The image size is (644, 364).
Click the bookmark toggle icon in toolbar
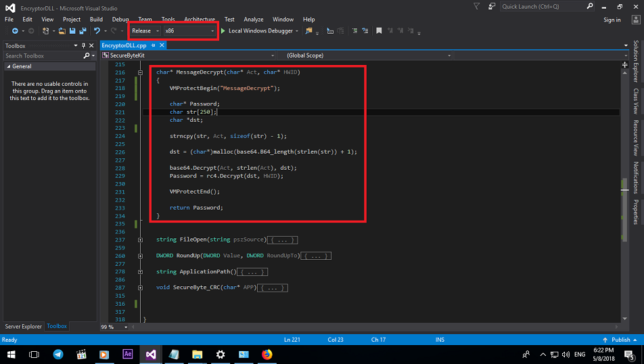click(379, 31)
